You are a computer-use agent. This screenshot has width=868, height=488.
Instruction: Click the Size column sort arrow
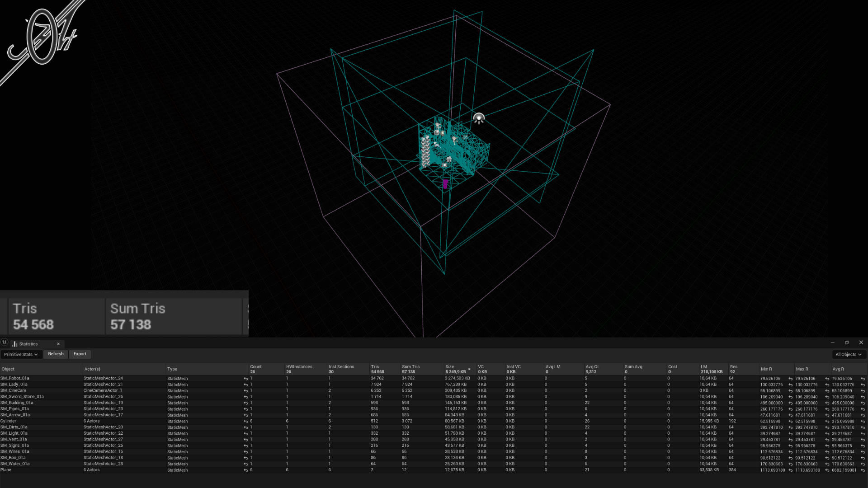469,369
